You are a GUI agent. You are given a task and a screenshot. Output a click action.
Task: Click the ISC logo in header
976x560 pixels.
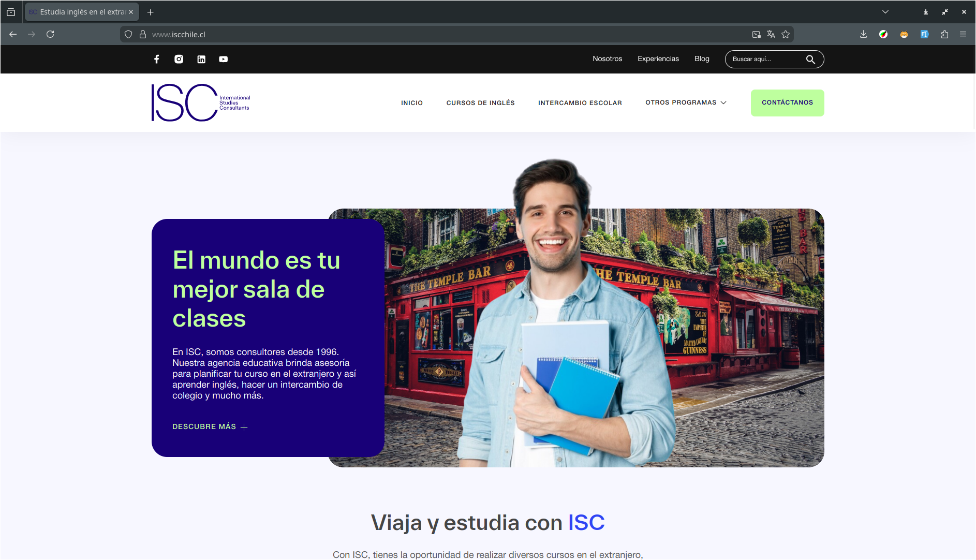201,102
